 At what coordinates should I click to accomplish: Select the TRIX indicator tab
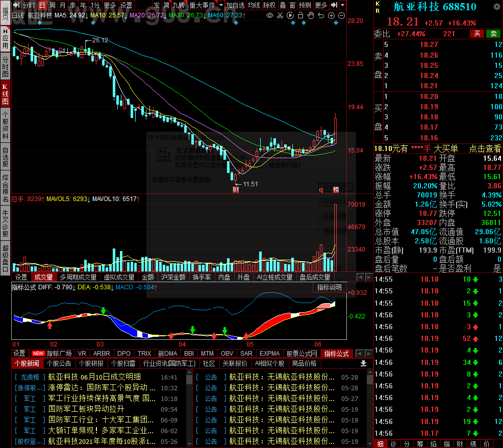coord(144,353)
